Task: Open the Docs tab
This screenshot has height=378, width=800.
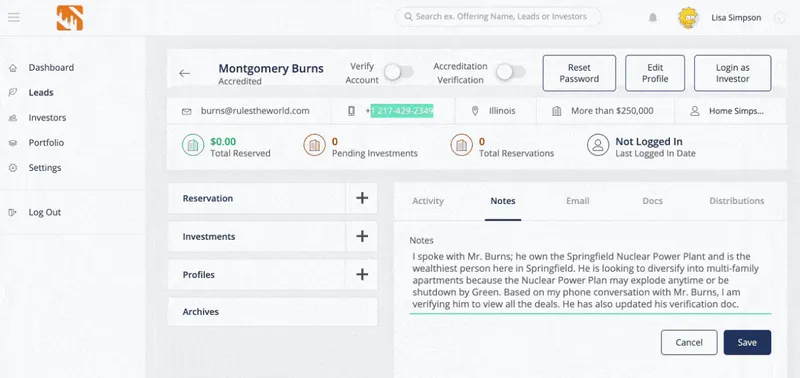Action: coord(653,201)
